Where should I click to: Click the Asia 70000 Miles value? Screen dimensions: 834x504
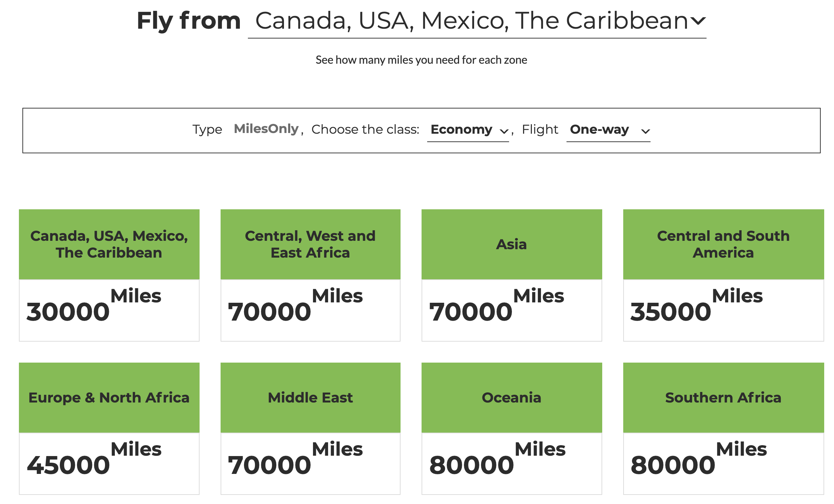click(471, 311)
